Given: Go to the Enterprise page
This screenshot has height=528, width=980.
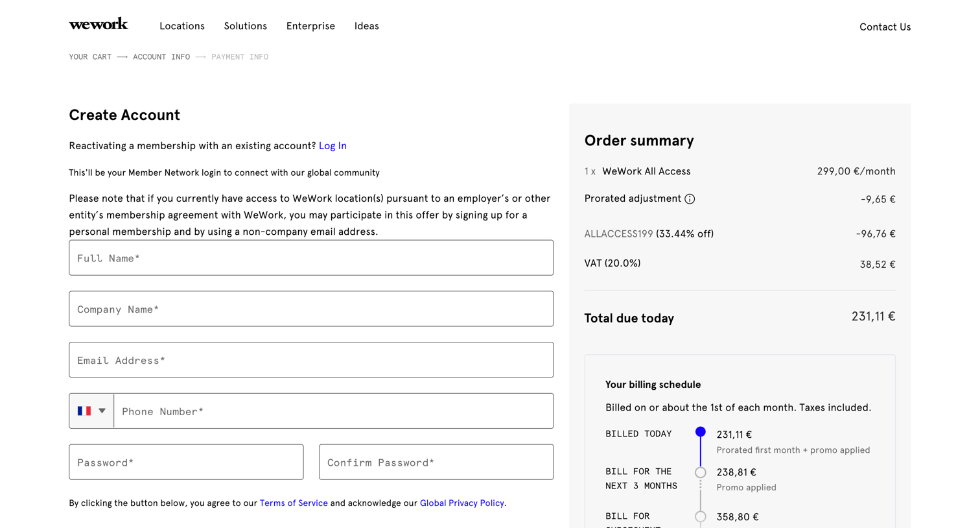Looking at the screenshot, I should (310, 26).
